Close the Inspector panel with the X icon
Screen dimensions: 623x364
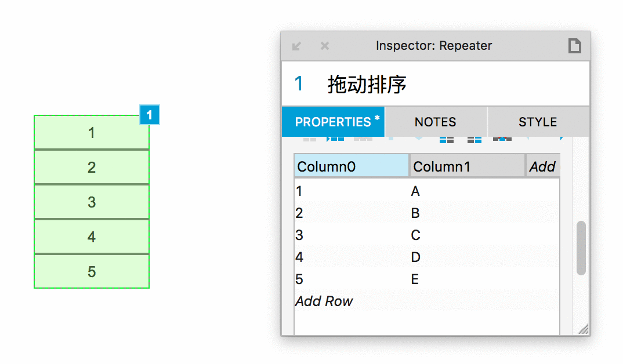325,46
